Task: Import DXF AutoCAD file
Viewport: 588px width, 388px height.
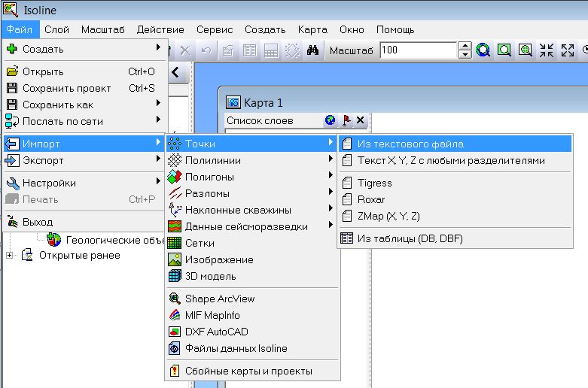Action: [252, 332]
